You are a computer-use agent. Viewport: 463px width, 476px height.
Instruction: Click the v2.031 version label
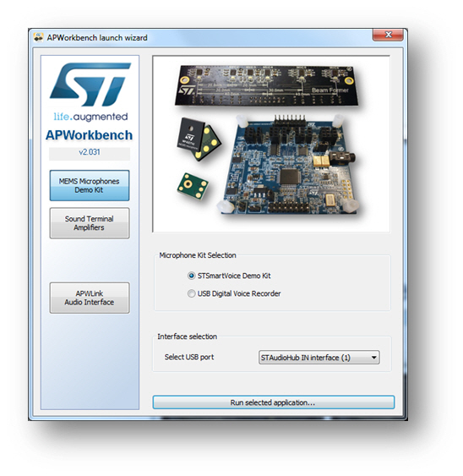click(90, 152)
